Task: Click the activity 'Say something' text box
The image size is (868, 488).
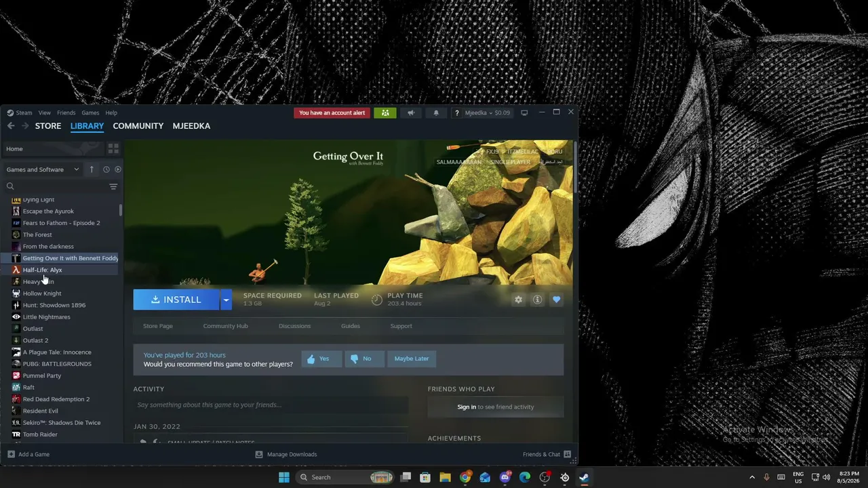Action: 271,405
